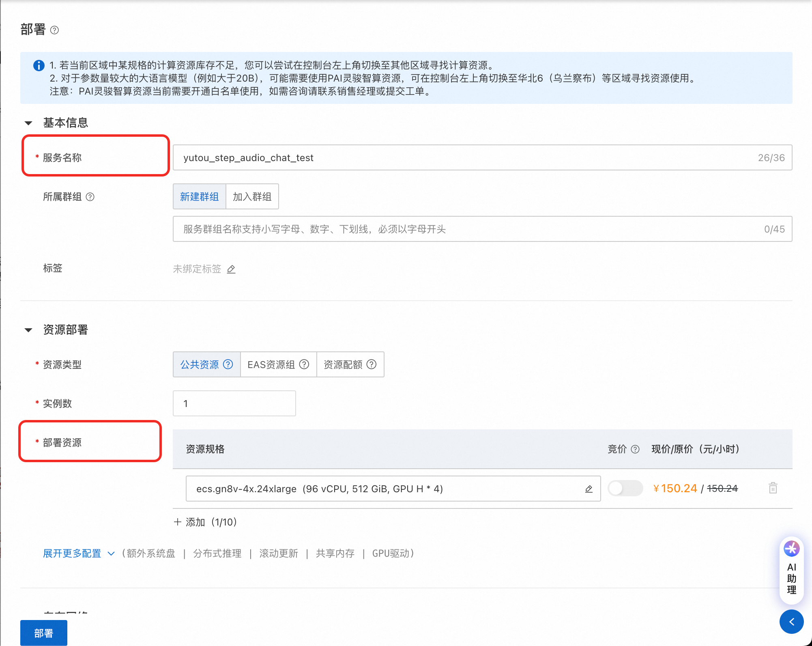This screenshot has width=812, height=646.
Task: Edit the ecs.gn8v resource spec via pencil icon
Action: pos(589,489)
